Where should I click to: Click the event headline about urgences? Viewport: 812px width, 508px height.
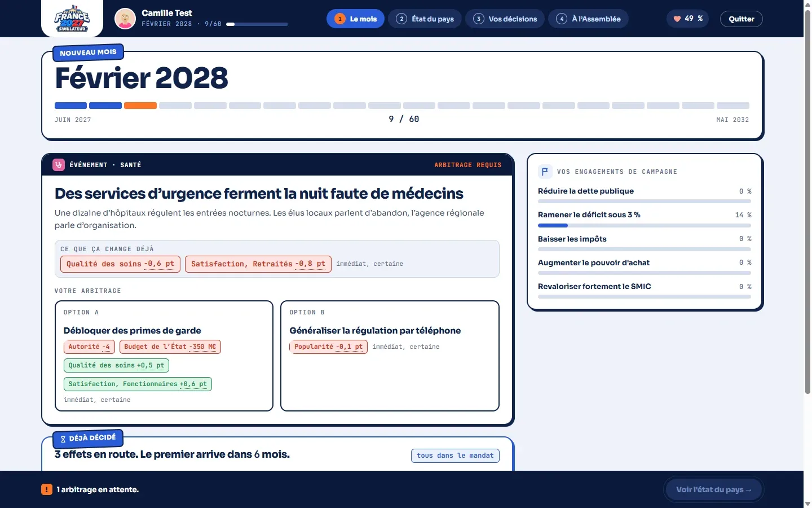point(259,194)
